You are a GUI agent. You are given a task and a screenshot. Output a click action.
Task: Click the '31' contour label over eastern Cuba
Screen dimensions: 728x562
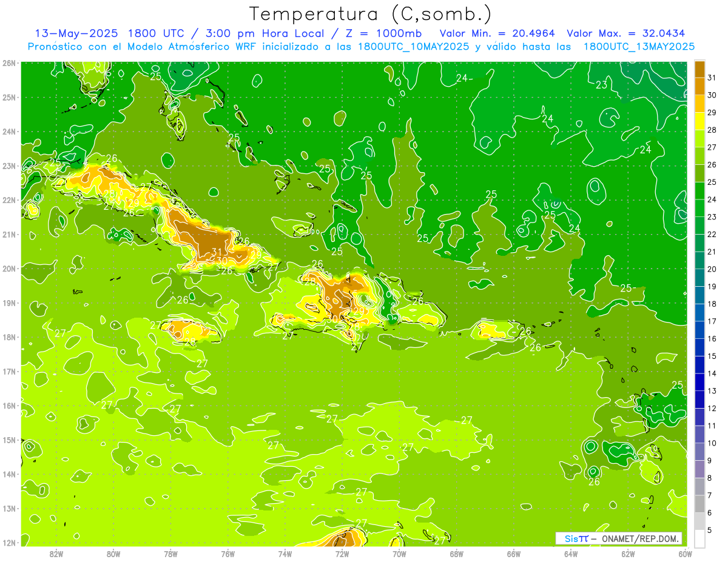(x=217, y=252)
